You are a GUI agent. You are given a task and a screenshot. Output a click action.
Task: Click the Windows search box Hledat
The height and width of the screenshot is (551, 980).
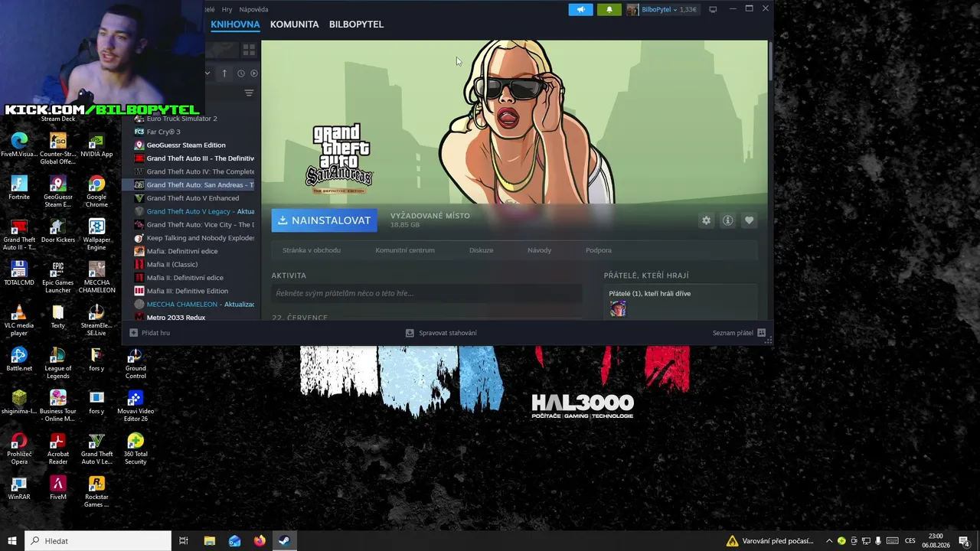point(98,541)
